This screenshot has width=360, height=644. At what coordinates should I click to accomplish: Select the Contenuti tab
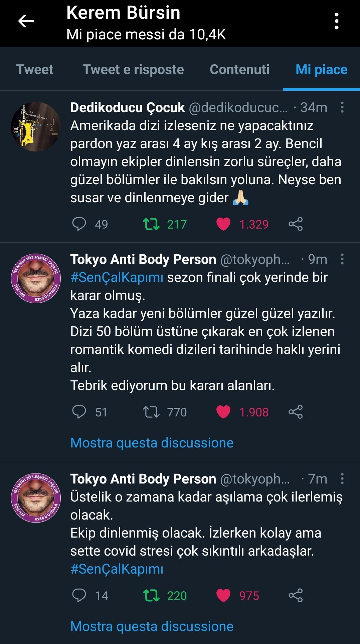(x=239, y=69)
